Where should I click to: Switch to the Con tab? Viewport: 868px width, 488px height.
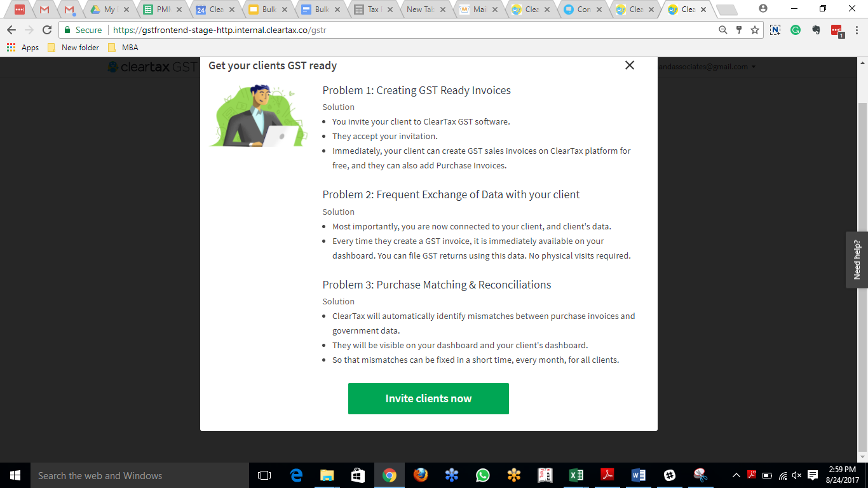coord(583,10)
